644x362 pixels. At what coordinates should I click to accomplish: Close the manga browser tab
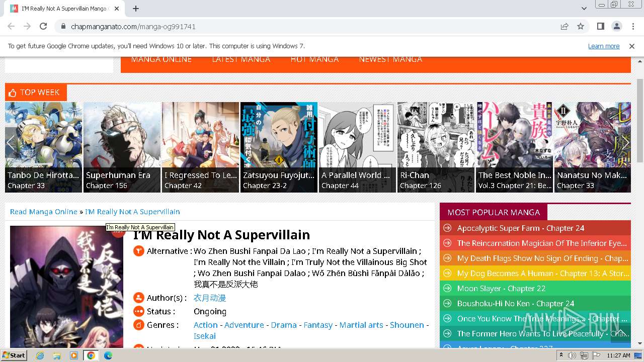coord(117,9)
